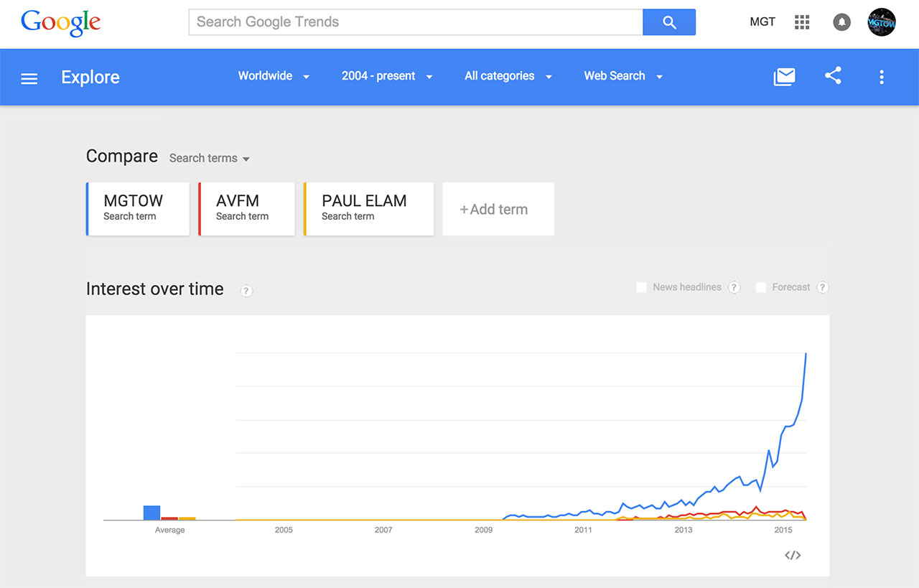Click the blue search magnifier button
Image resolution: width=919 pixels, height=588 pixels.
669,22
